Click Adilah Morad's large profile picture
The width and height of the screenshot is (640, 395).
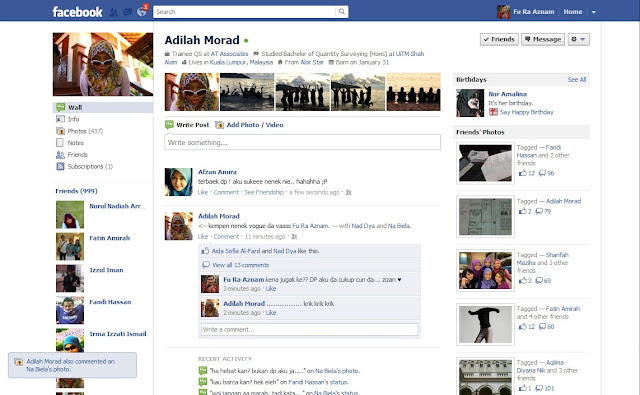pyautogui.click(x=103, y=64)
